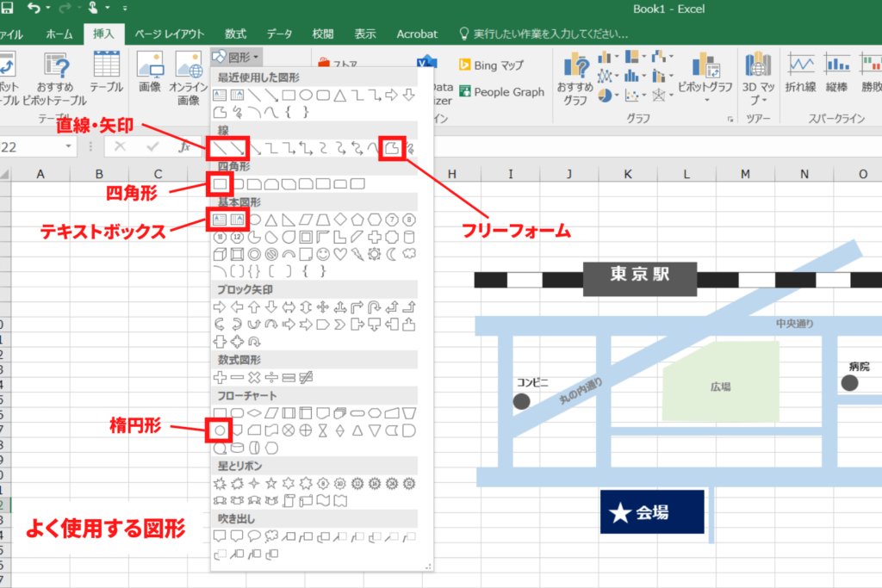This screenshot has height=588, width=882.
Task: Switch to the ページ レイアウト tab
Action: 170,34
